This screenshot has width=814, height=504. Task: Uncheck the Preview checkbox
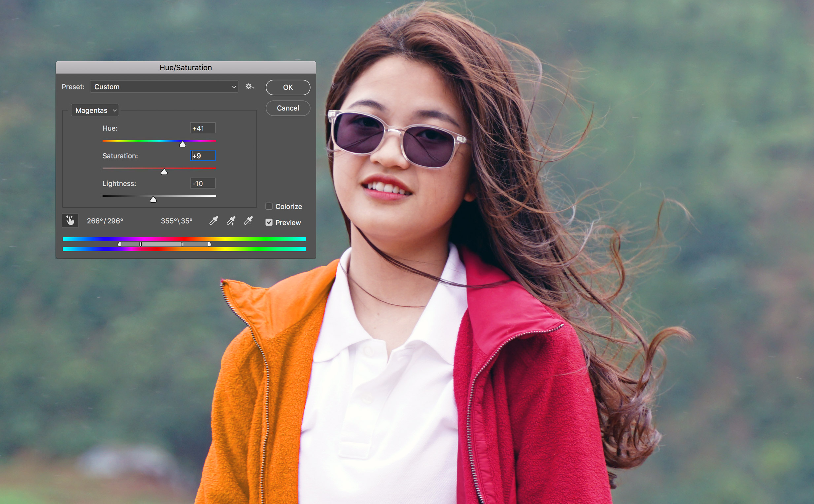[x=269, y=222]
